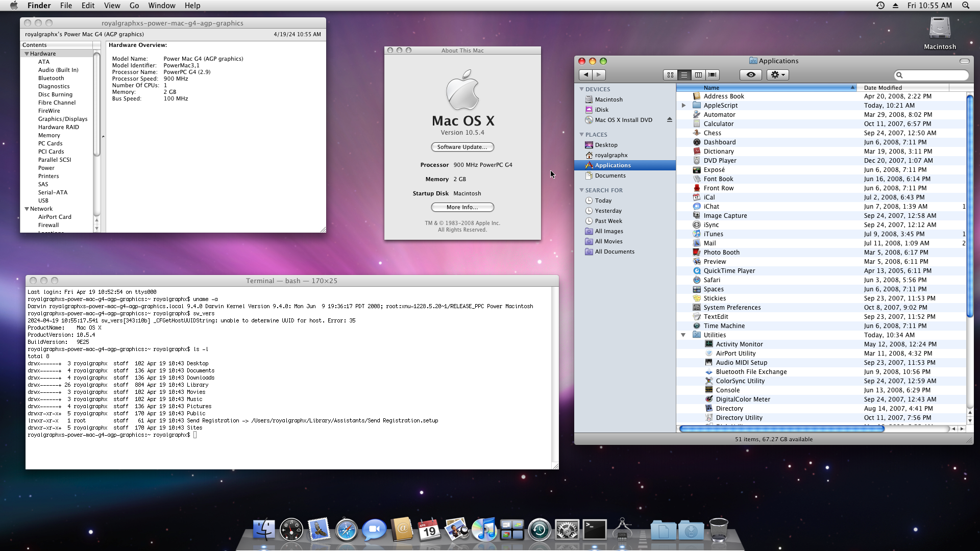
Task: Select Graphics/Displays in System Profiler
Action: point(63,119)
